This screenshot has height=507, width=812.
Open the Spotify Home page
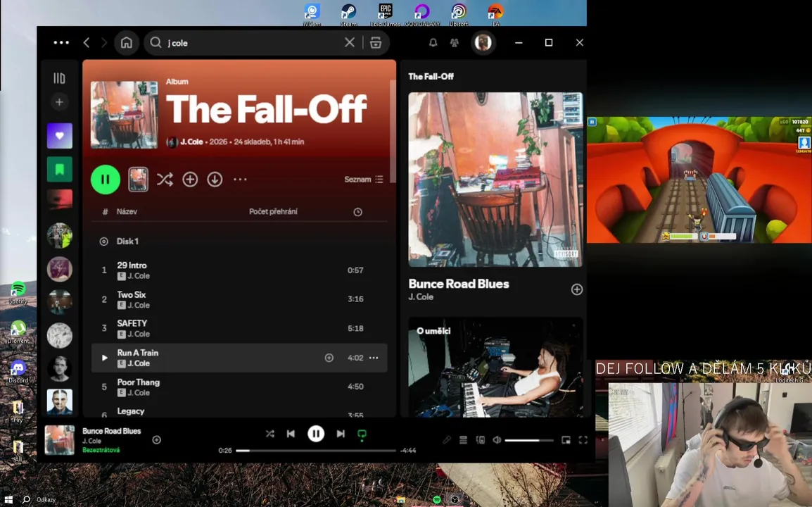click(x=127, y=42)
